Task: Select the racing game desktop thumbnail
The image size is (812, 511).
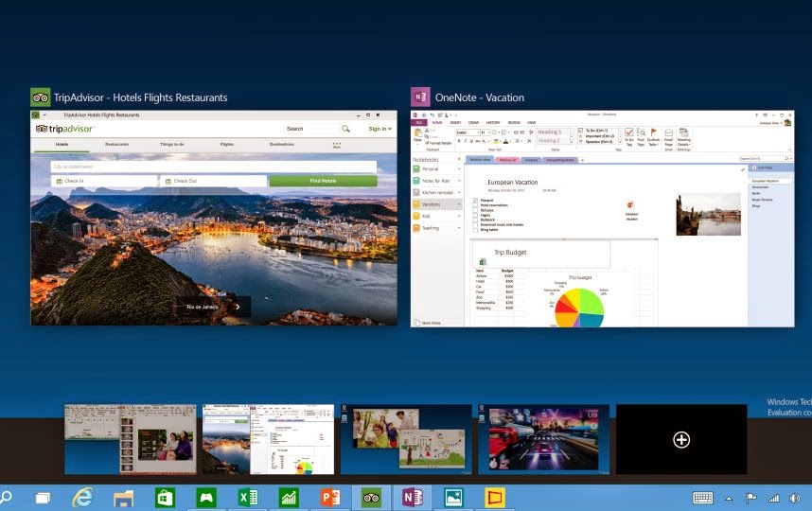Action: tap(543, 439)
